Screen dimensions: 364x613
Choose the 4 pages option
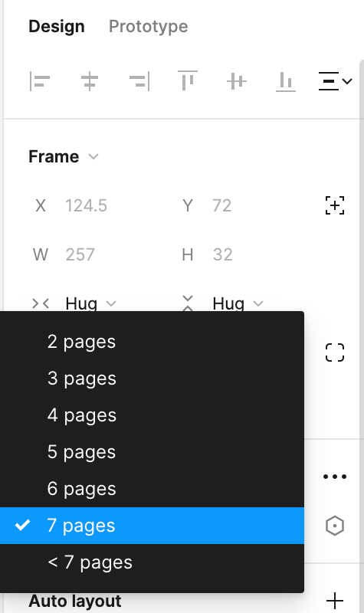[x=152, y=415]
